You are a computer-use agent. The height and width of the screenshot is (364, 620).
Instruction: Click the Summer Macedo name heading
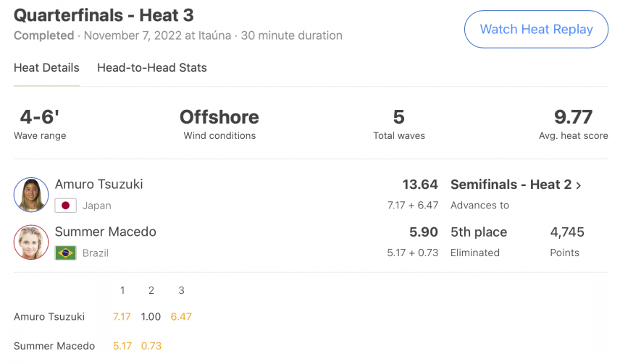[106, 232]
